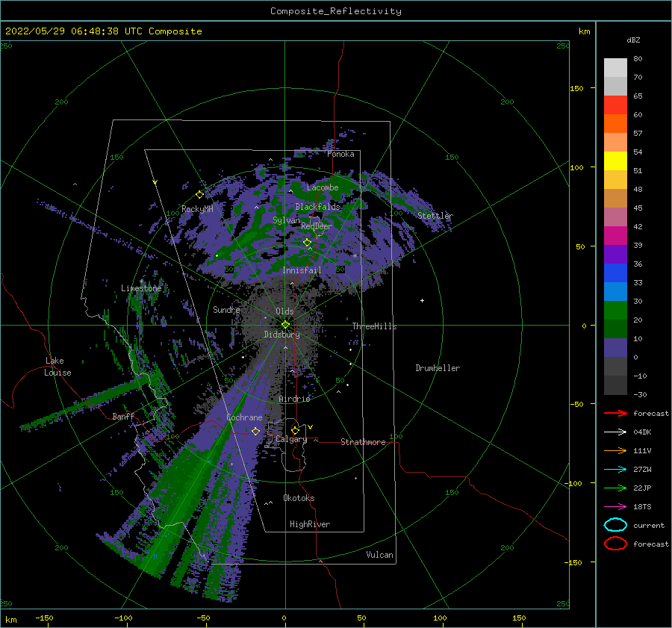
Task: Click the Blackfalds city label
Action: click(317, 207)
